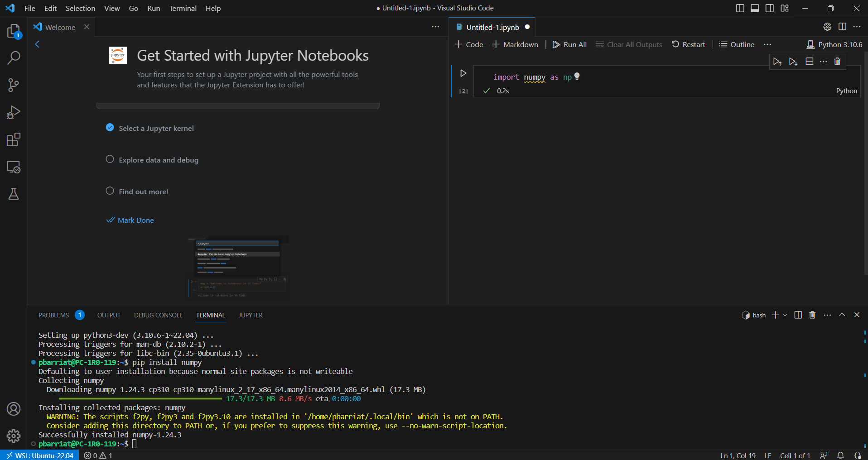Delete the notebook cell with trash icon
This screenshot has width=868, height=460.
tap(837, 62)
